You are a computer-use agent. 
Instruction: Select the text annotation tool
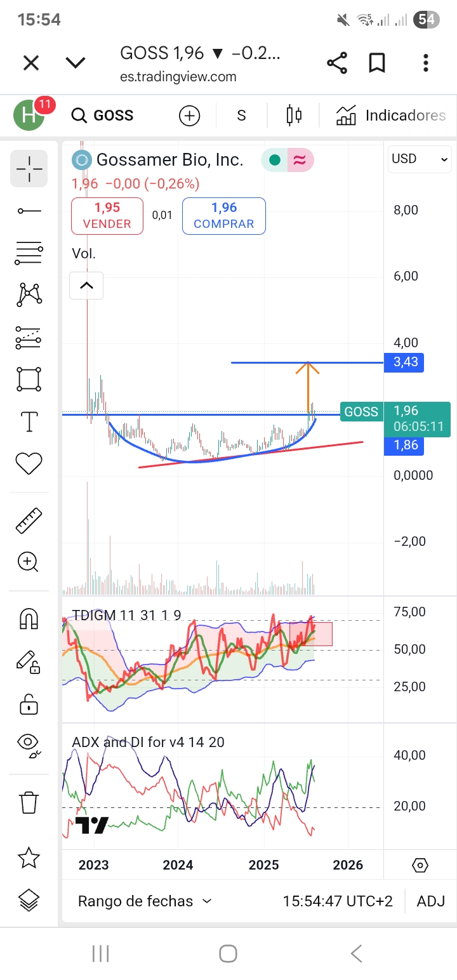click(29, 421)
